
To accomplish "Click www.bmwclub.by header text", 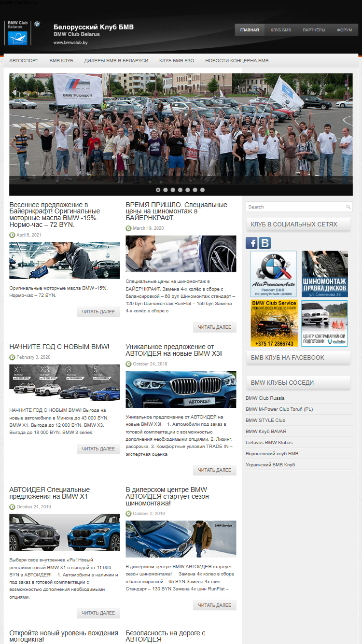I will (x=70, y=42).
